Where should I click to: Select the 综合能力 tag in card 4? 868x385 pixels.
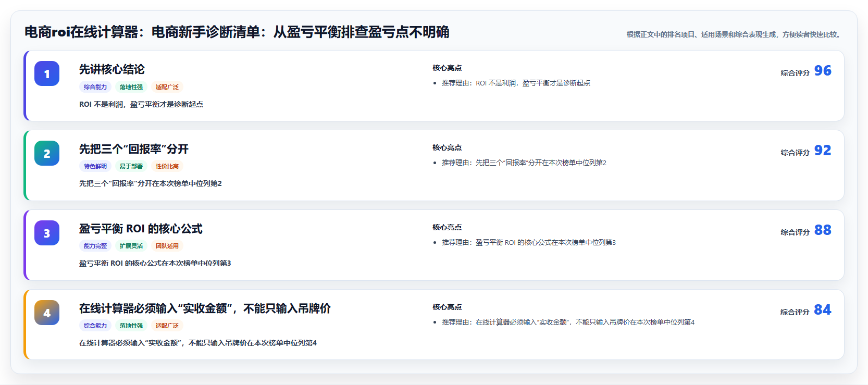tap(95, 326)
